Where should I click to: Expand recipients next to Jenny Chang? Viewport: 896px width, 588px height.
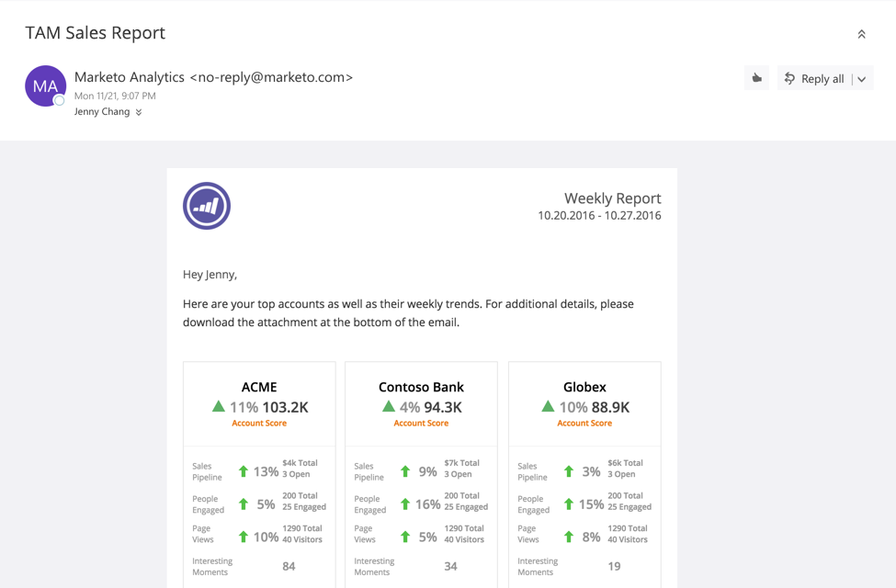(x=139, y=112)
